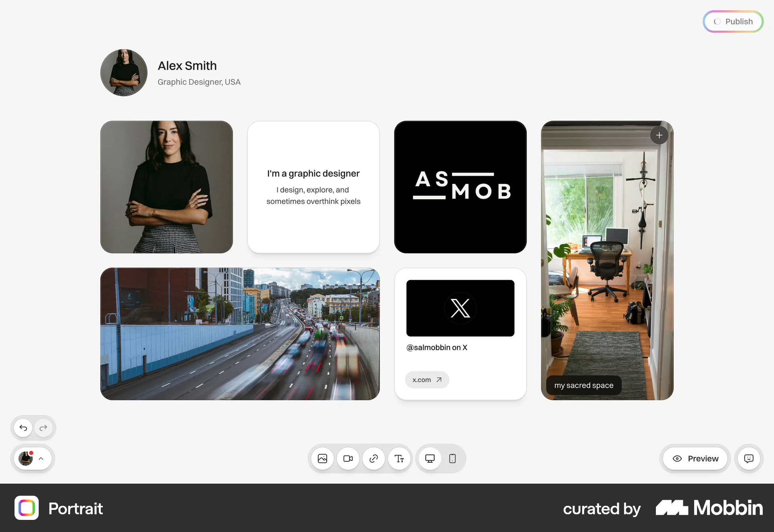Click Alex Smith's round profile photo
774x532 pixels.
(123, 73)
